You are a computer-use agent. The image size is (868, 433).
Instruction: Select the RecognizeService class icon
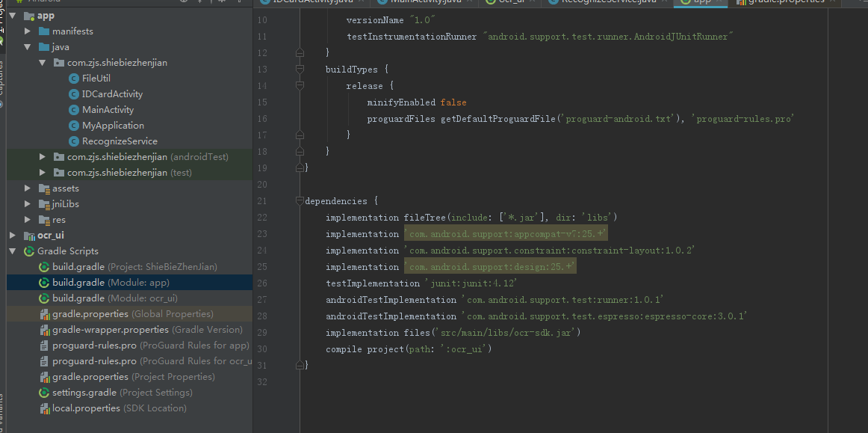74,141
